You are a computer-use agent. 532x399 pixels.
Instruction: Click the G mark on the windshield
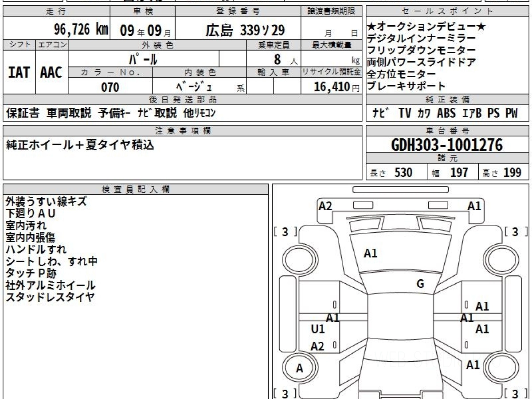[420, 284]
